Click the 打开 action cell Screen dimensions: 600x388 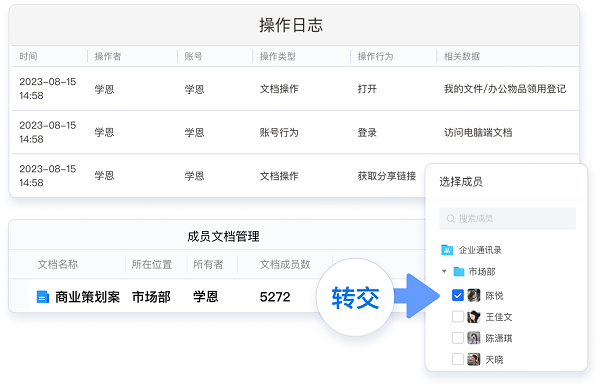(367, 89)
